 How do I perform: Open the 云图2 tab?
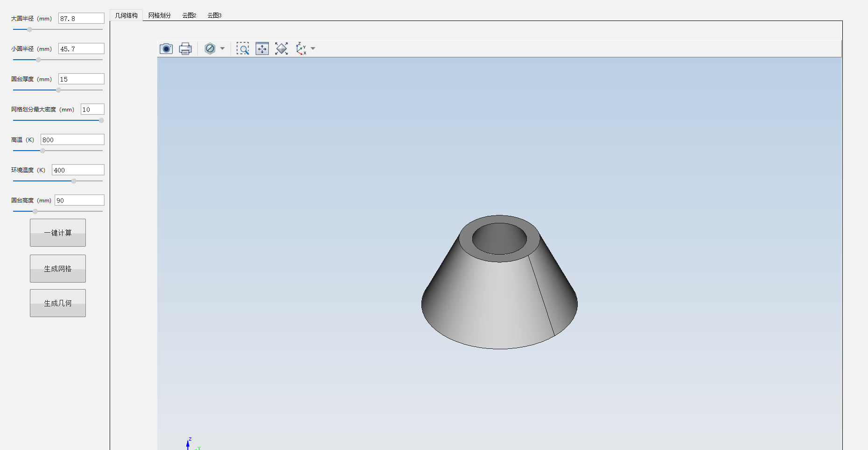189,15
